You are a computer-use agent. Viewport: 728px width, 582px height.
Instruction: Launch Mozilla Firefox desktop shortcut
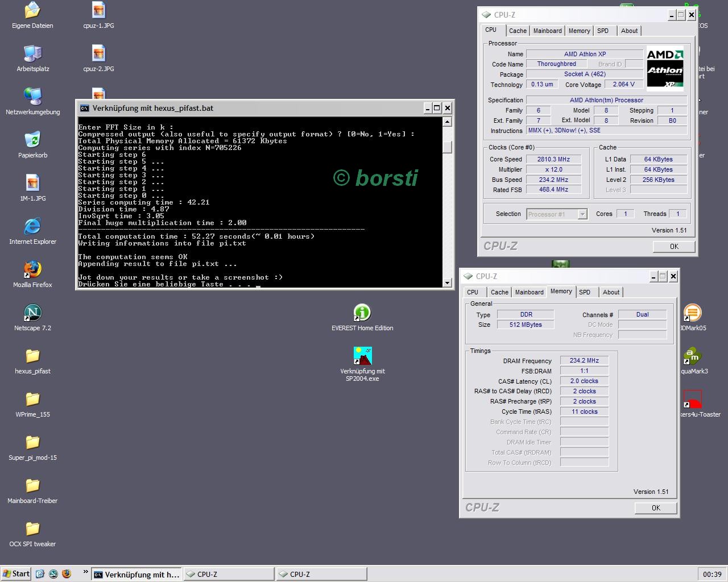(32, 270)
